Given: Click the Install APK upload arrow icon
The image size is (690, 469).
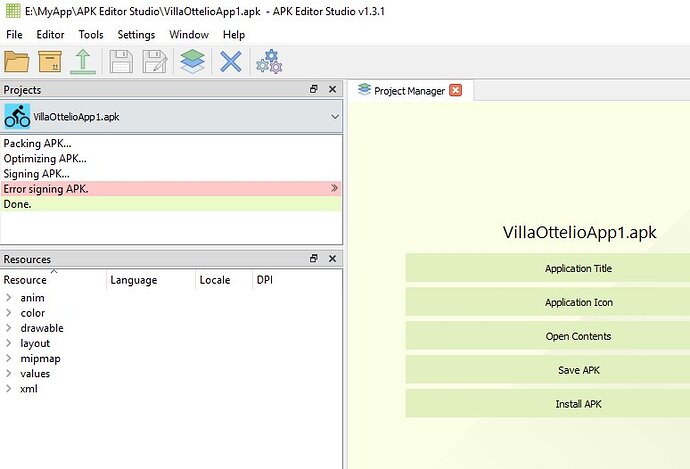Looking at the screenshot, I should coord(83,62).
